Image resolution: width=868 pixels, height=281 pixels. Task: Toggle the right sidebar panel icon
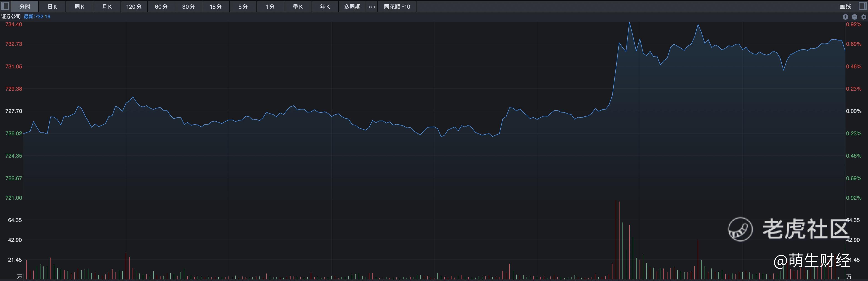863,6
